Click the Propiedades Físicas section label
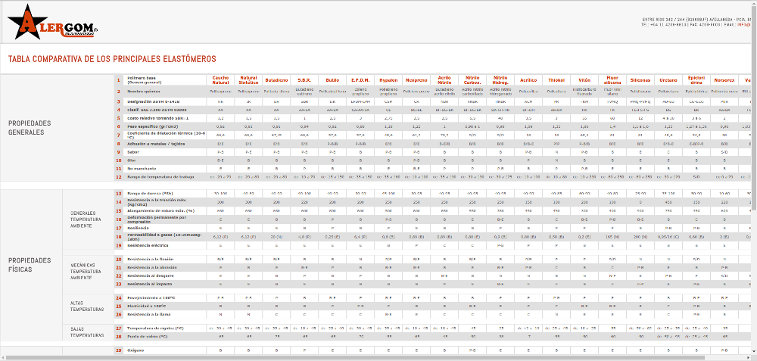 tap(29, 264)
